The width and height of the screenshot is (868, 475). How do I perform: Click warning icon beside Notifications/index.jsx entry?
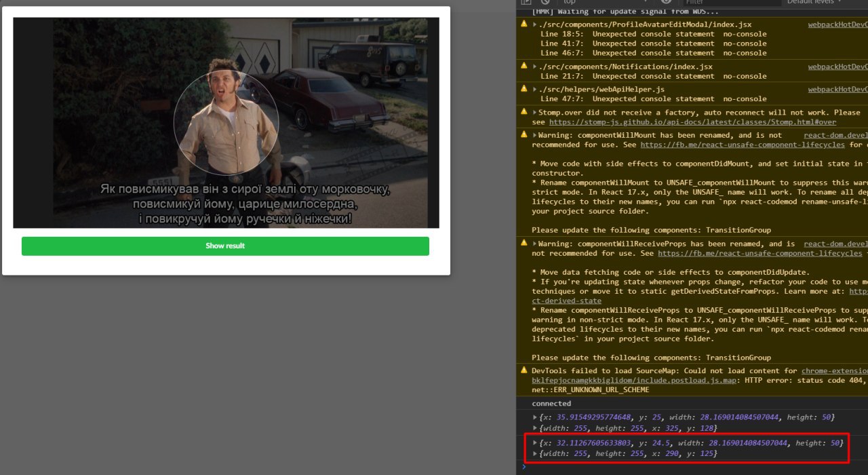[x=524, y=66]
